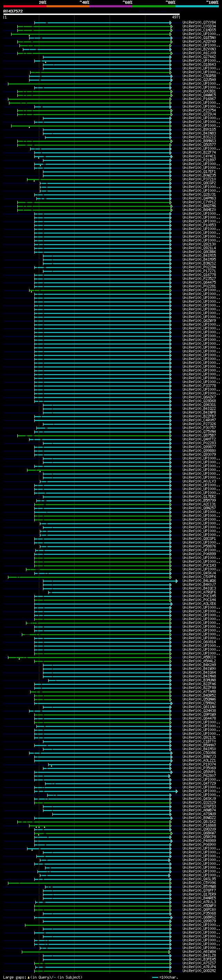Select the UniRef100_B3MUN8 label
The height and width of the screenshot is (980, 222).
tap(199, 680)
